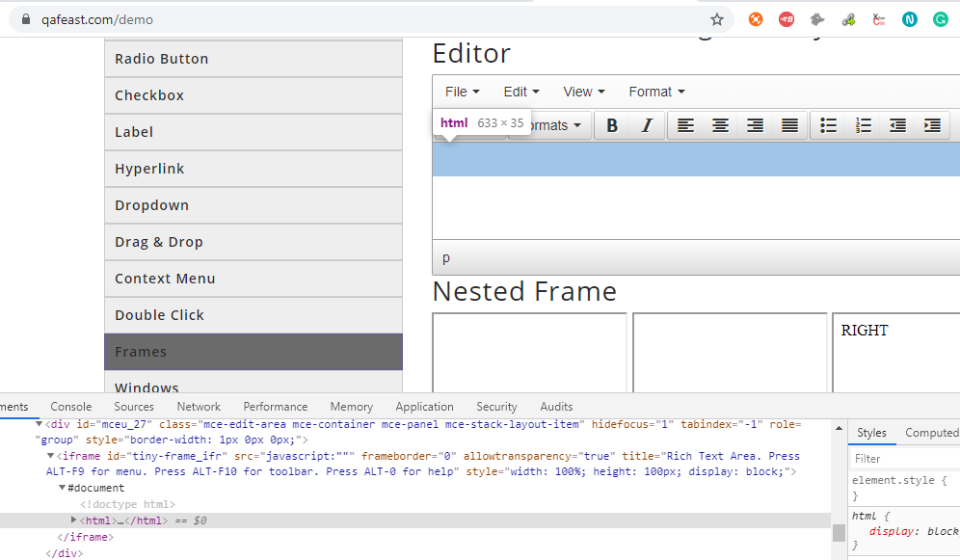Insert a numbered list
The height and width of the screenshot is (560, 960).
click(863, 125)
